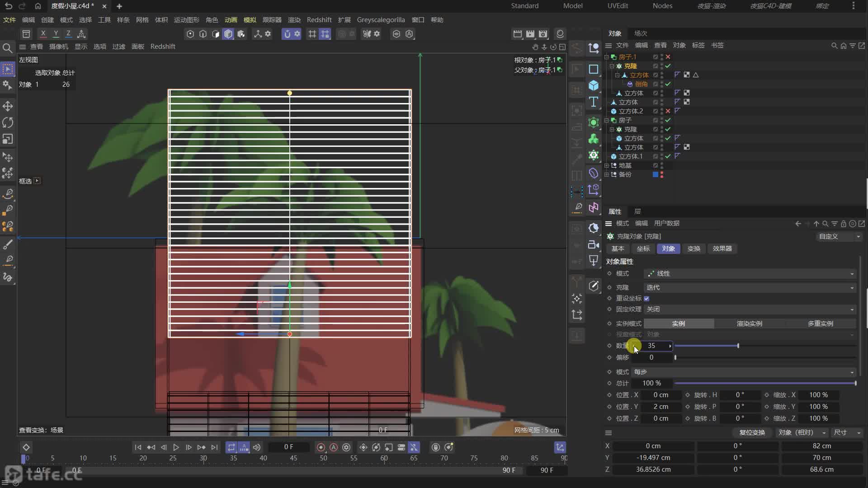
Task: Open the Redshift menu in menu bar
Action: pyautogui.click(x=319, y=20)
